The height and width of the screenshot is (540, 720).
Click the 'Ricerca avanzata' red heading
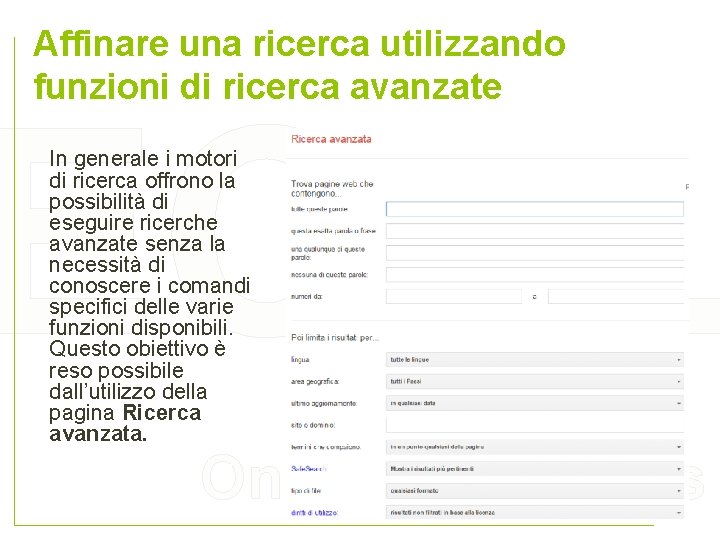point(331,139)
